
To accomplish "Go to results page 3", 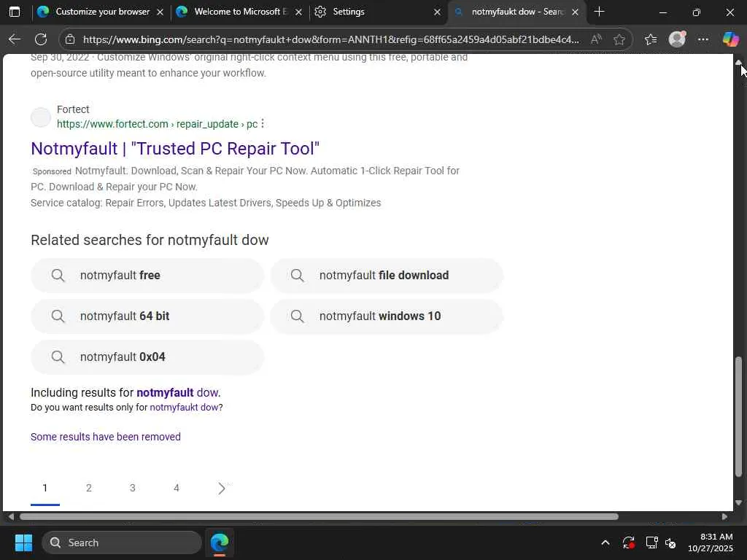I will 133,488.
